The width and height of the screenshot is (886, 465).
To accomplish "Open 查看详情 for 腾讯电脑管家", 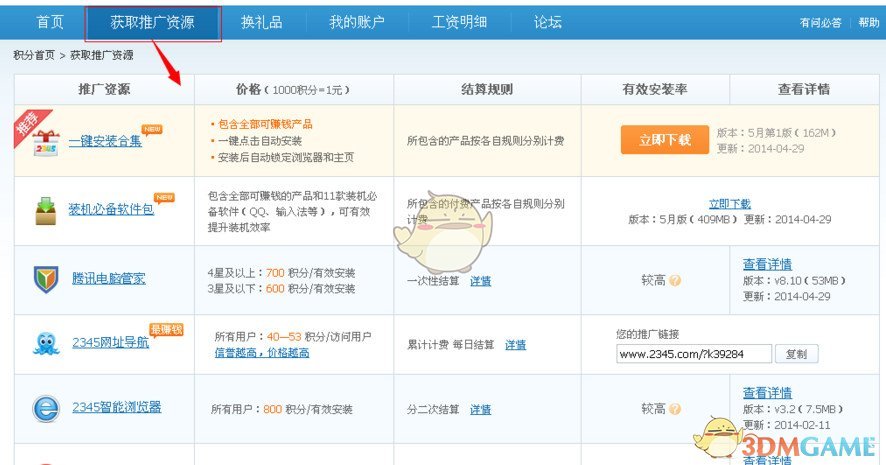I will click(767, 264).
